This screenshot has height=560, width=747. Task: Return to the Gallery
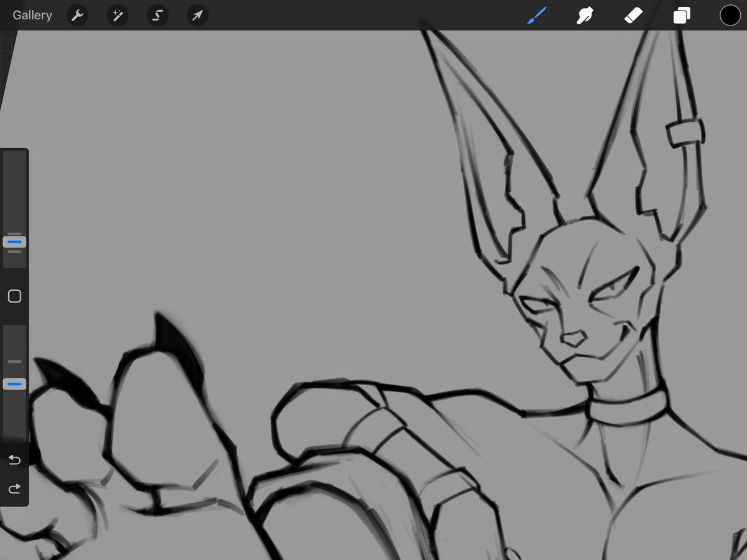32,15
